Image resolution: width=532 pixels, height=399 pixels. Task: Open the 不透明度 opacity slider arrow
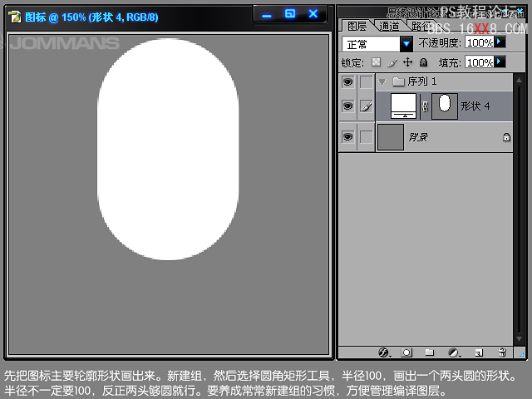pos(500,42)
